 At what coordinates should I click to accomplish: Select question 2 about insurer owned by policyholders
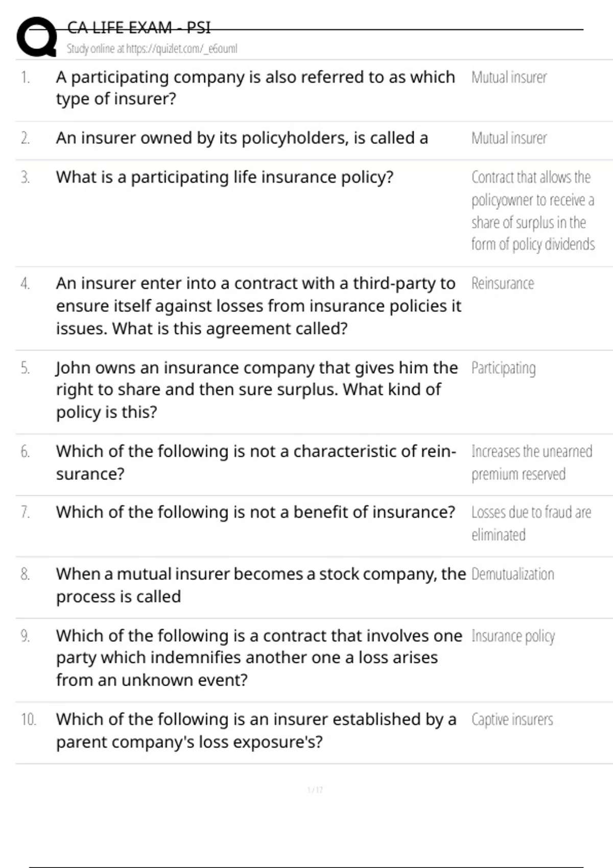[242, 138]
